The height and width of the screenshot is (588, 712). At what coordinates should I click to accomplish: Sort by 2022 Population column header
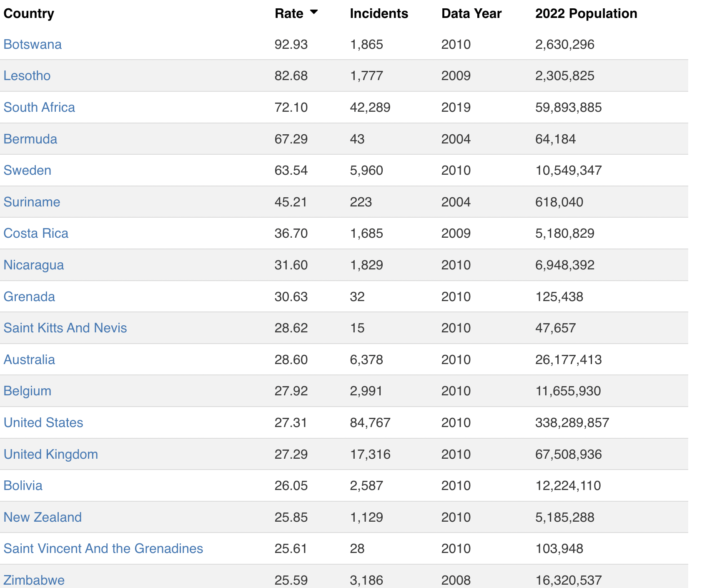[586, 13]
